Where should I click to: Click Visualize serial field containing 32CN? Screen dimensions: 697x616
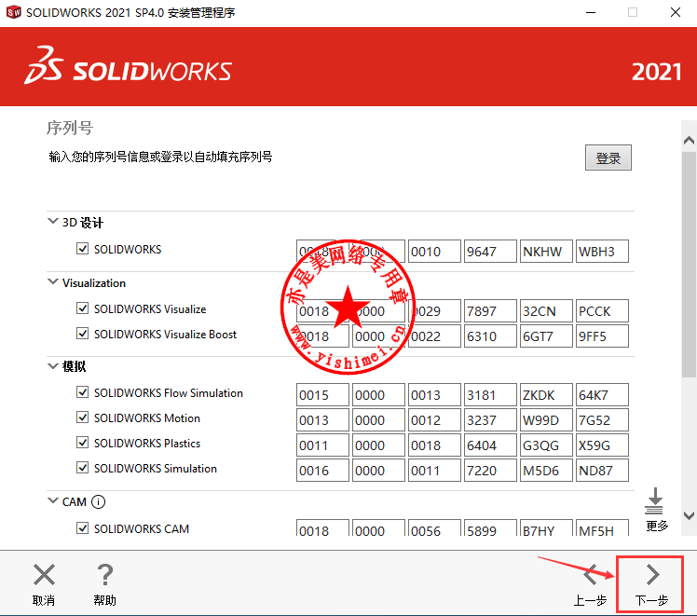click(546, 310)
